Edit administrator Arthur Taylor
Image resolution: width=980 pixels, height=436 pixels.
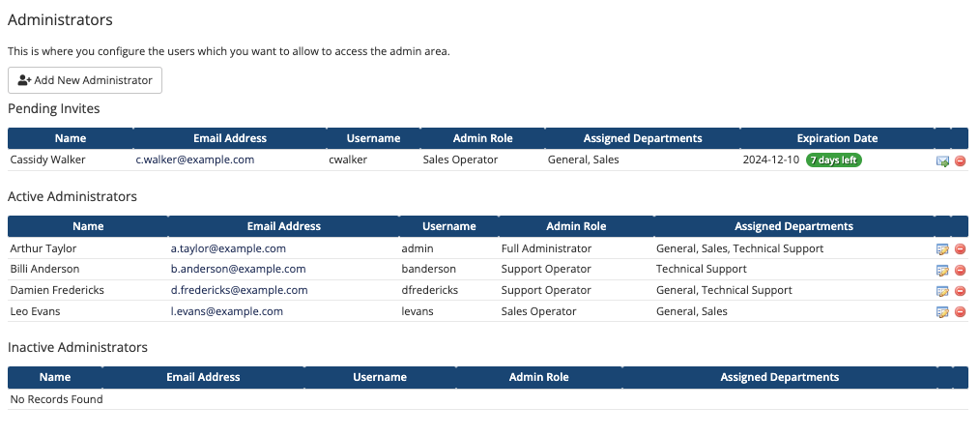[942, 249]
